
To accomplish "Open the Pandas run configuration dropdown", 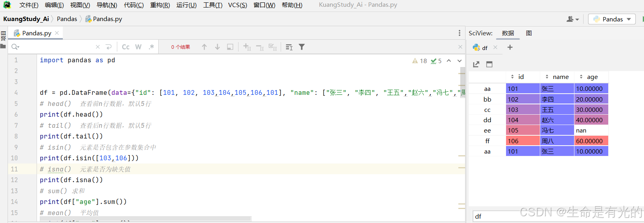I will [612, 19].
